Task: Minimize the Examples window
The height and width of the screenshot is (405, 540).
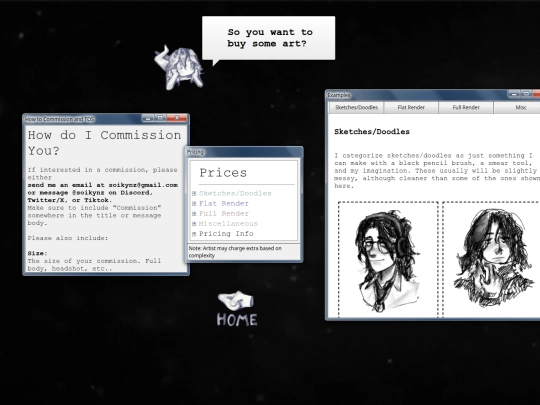Action: tap(514, 94)
